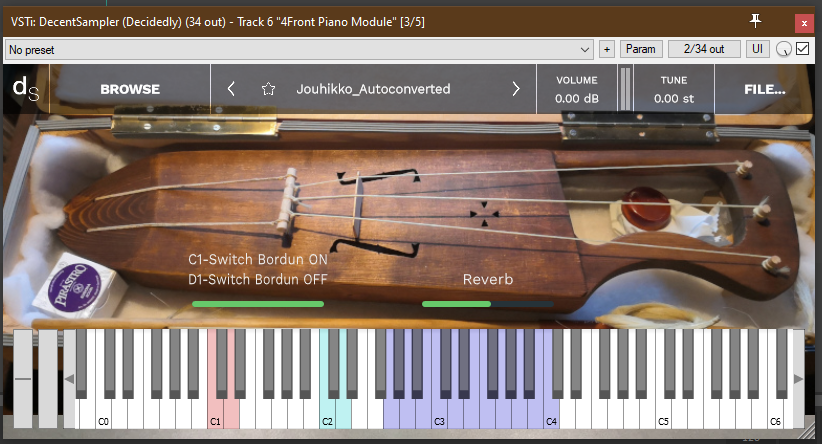Toggle the plugin bypass checkbox
Image resolution: width=822 pixels, height=444 pixels.
point(803,49)
